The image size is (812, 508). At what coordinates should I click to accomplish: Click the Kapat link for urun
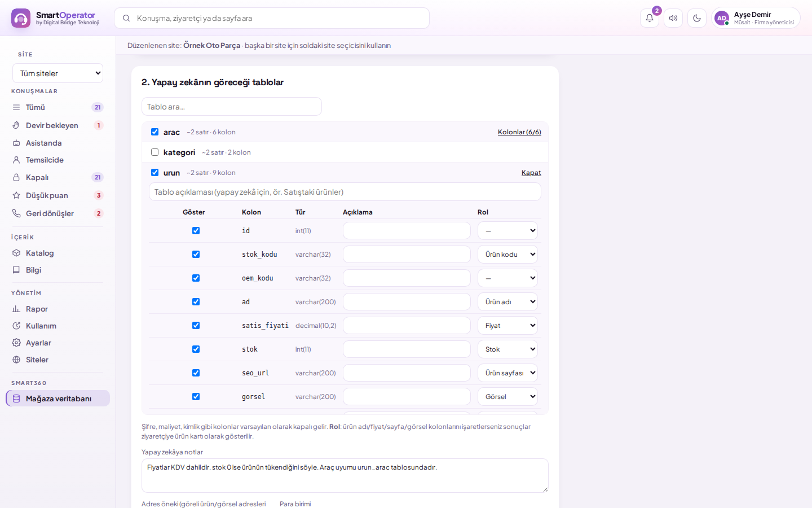tap(531, 173)
